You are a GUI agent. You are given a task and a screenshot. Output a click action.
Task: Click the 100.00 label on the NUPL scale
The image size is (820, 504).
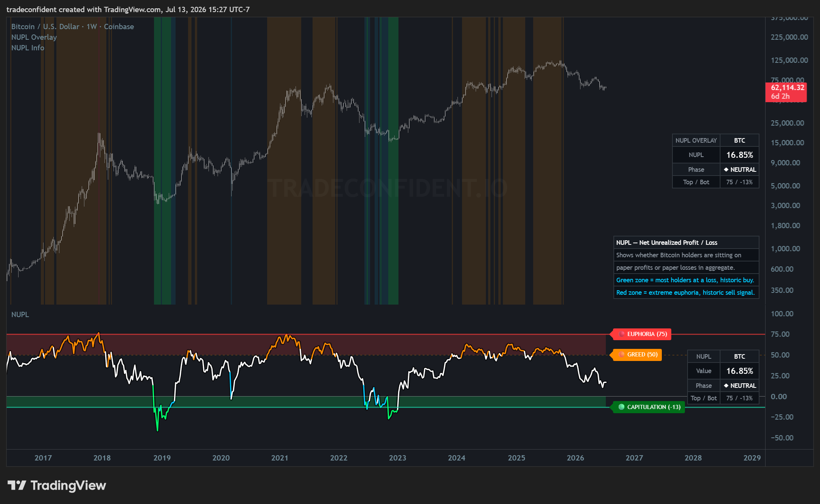coord(782,314)
